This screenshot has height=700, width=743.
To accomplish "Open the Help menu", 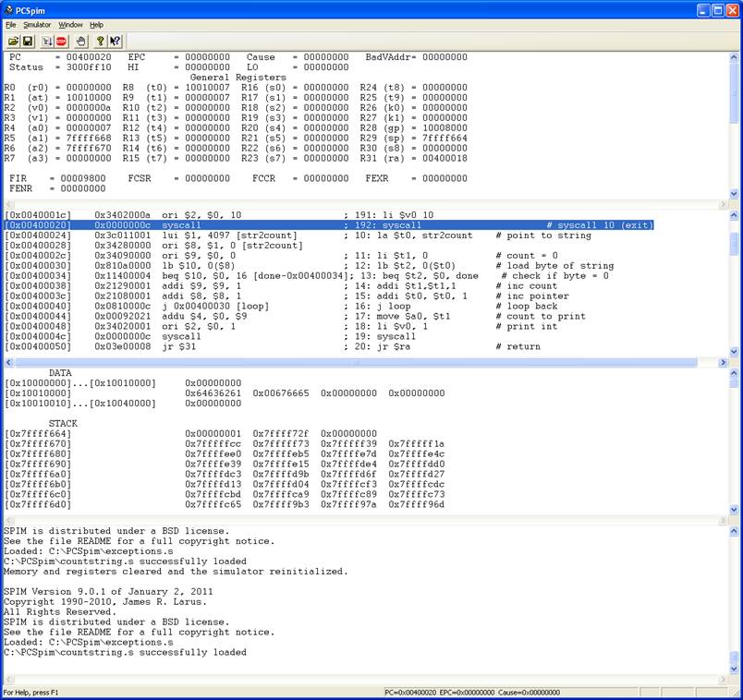I will pyautogui.click(x=96, y=25).
